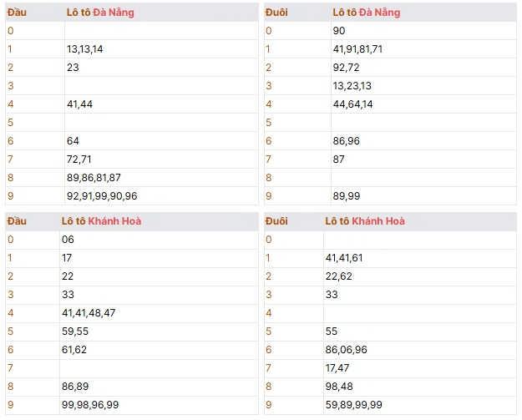This screenshot has width=522, height=420.
Task: Click the Đầu header of Đà Nẵng table
Action: pyautogui.click(x=17, y=13)
